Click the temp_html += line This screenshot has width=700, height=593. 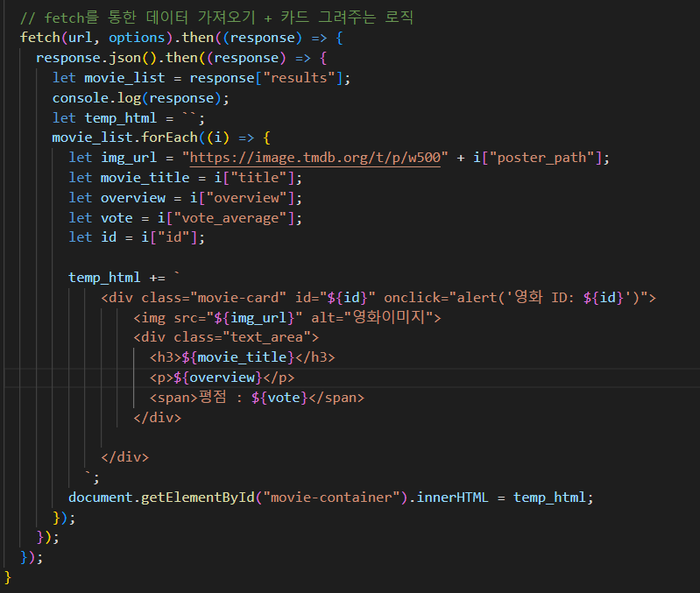pyautogui.click(x=124, y=277)
